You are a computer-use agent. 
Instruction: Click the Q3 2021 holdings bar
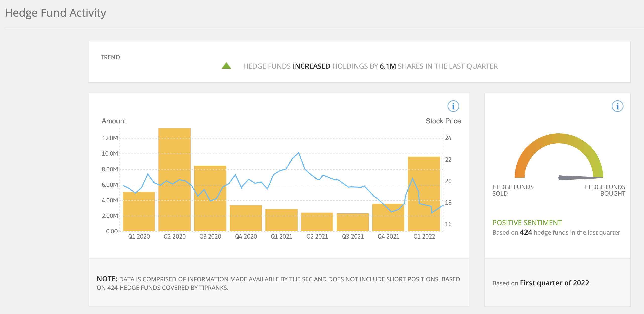[x=353, y=222]
